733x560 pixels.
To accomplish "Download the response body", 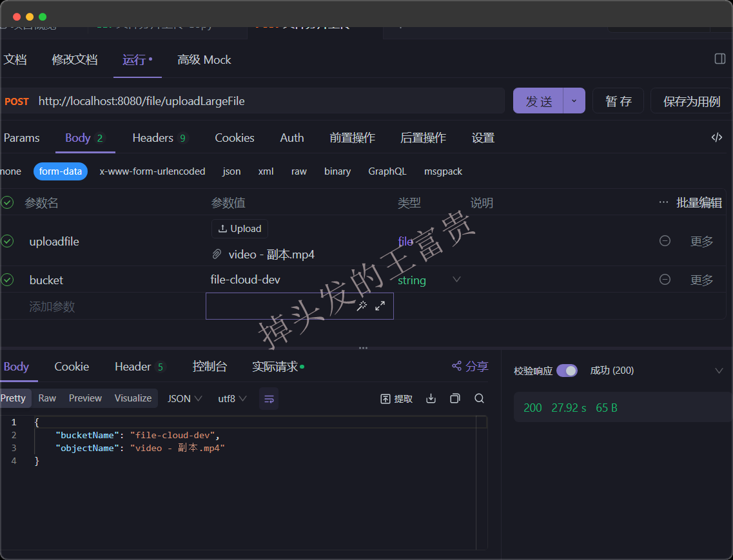I will tap(431, 399).
